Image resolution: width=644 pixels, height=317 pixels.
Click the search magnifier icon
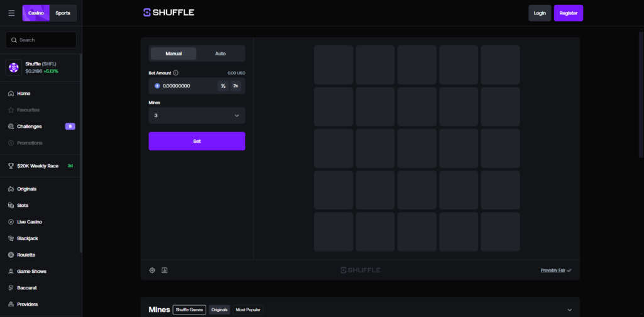pos(14,40)
